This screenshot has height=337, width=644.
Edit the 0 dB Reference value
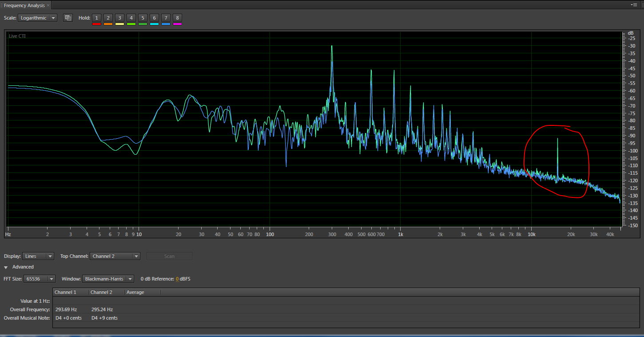[x=177, y=279]
